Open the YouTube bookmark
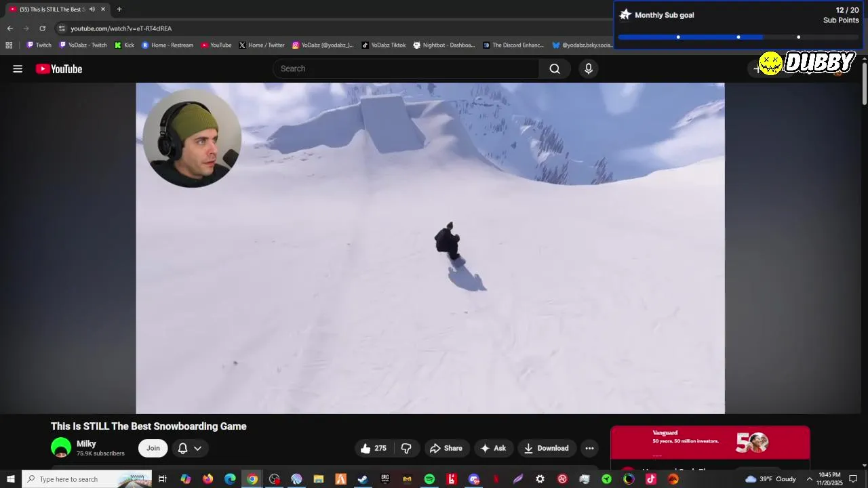The height and width of the screenshot is (488, 868). 216,45
